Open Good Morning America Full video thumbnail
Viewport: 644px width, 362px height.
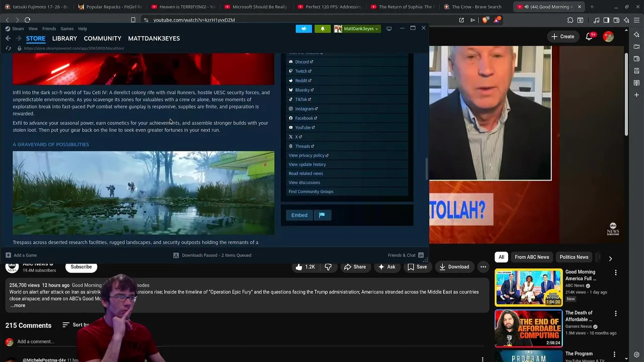pyautogui.click(x=528, y=287)
